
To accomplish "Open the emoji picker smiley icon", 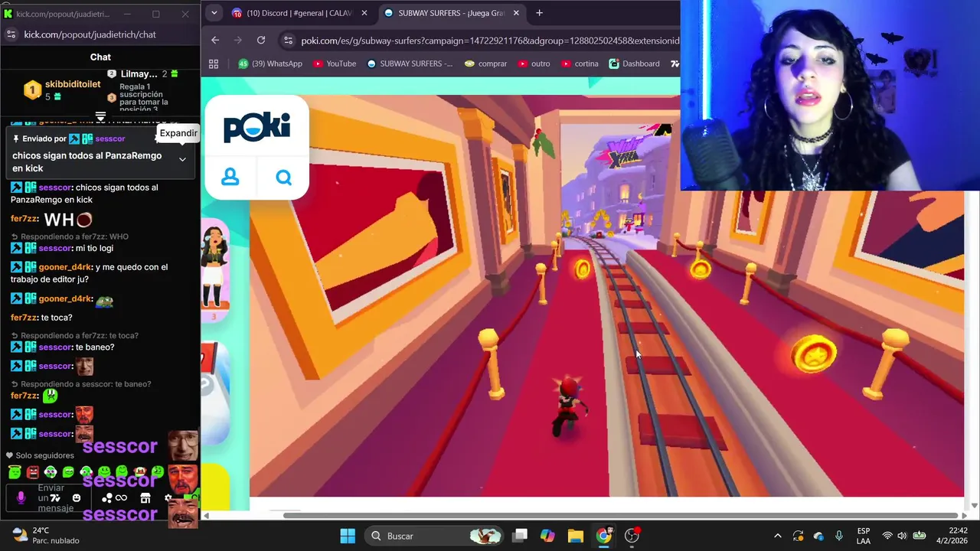I will [76, 498].
